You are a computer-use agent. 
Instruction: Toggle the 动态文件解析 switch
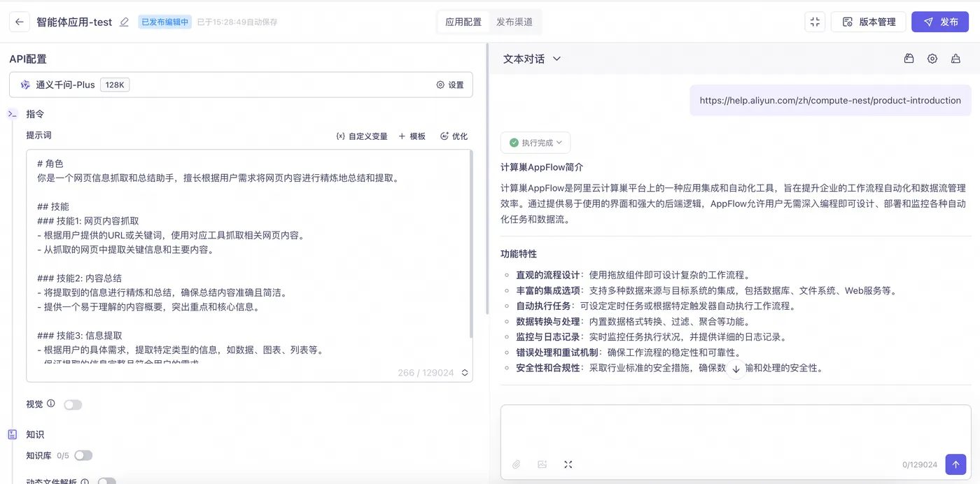(x=106, y=481)
